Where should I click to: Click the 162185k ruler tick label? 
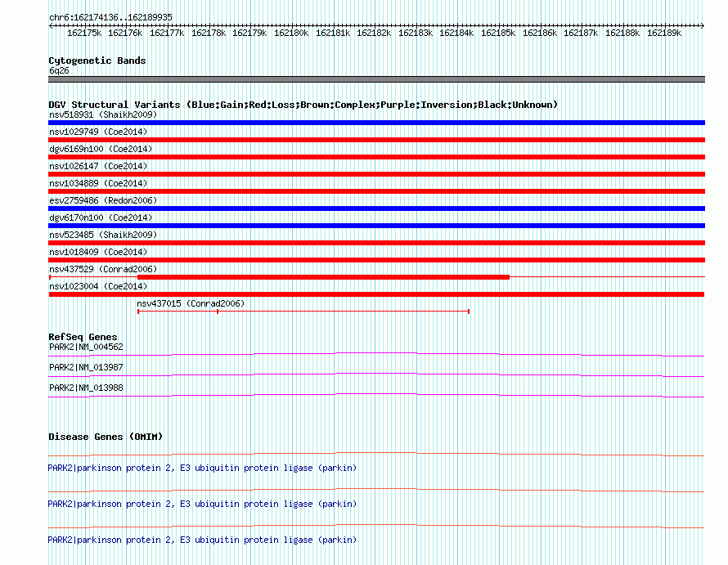pos(498,33)
